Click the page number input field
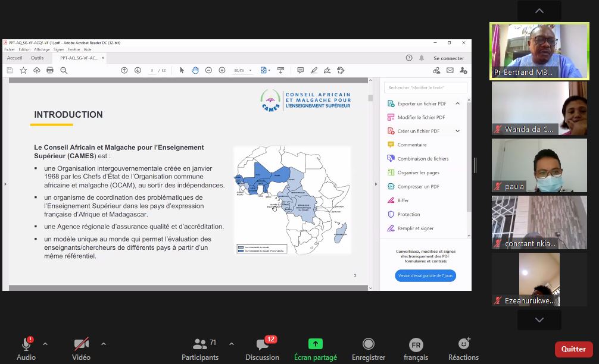 pyautogui.click(x=152, y=70)
